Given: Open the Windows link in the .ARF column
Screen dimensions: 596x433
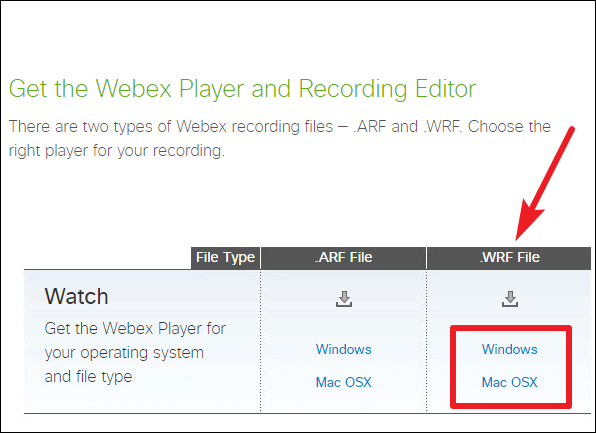Looking at the screenshot, I should [x=344, y=349].
